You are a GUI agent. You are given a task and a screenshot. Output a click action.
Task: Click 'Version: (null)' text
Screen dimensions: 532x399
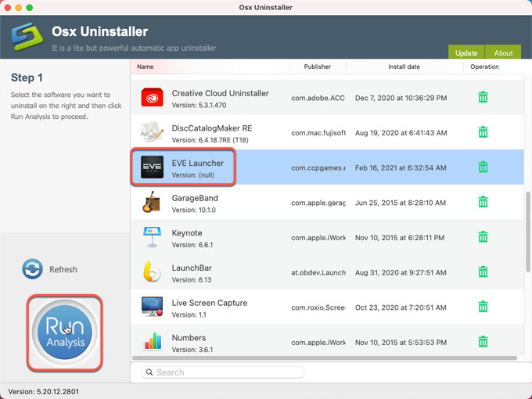pos(193,175)
